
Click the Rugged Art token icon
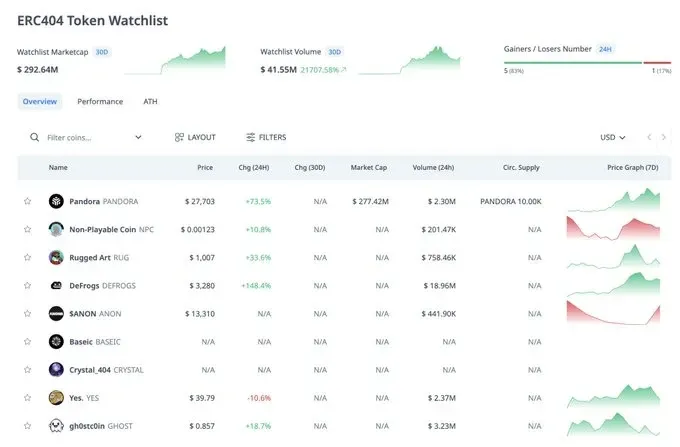[x=56, y=257]
